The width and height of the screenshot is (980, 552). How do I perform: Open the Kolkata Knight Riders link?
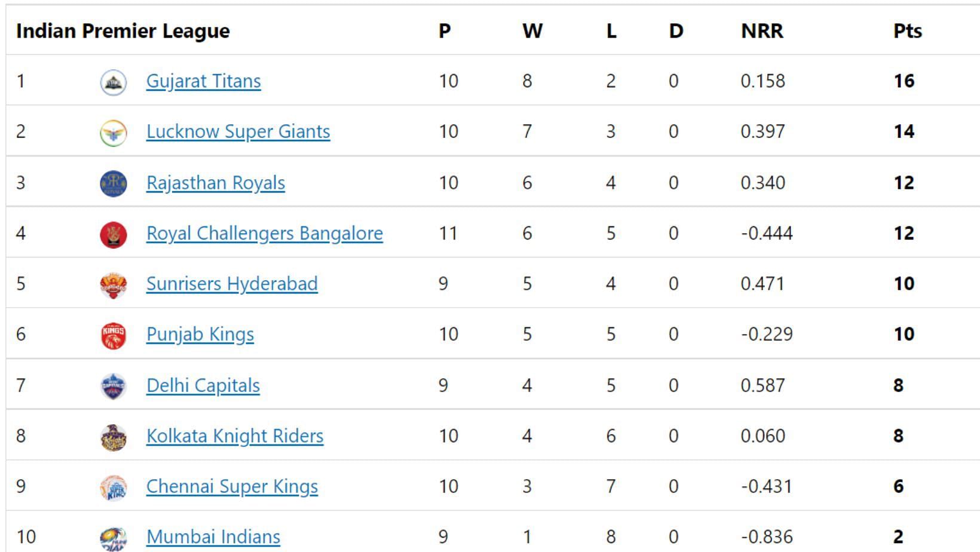[x=234, y=436]
